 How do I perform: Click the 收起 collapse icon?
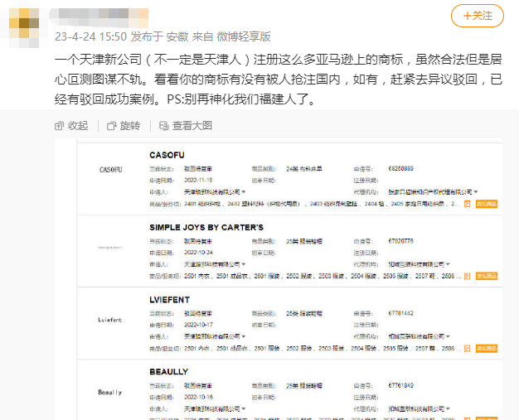59,126
